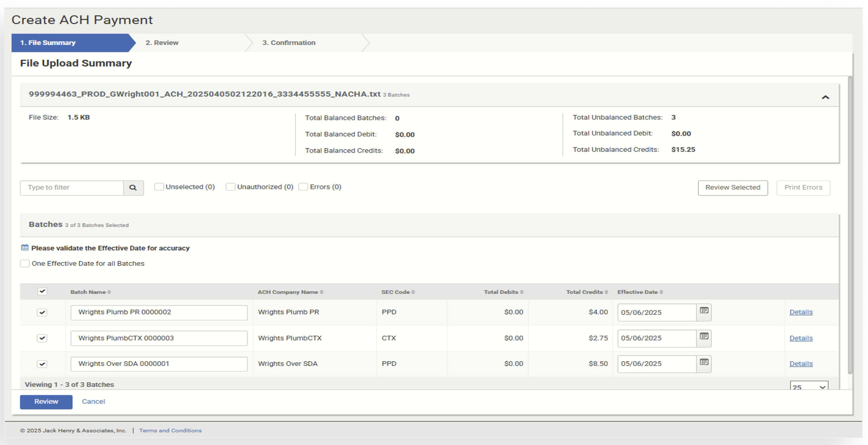The height and width of the screenshot is (445, 868).
Task: Toggle the select-all batches header checkbox
Action: (42, 292)
